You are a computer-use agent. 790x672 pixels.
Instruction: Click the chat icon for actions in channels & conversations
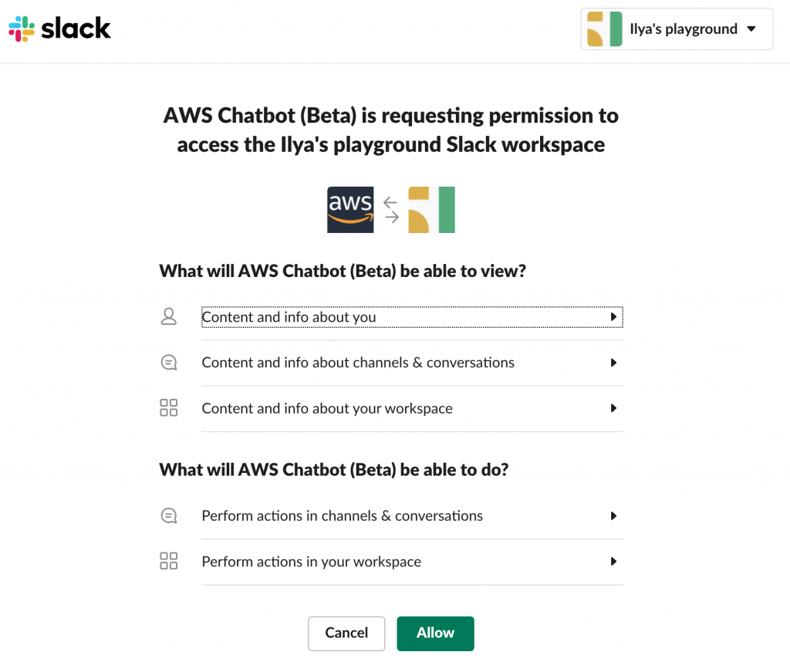coord(169,515)
